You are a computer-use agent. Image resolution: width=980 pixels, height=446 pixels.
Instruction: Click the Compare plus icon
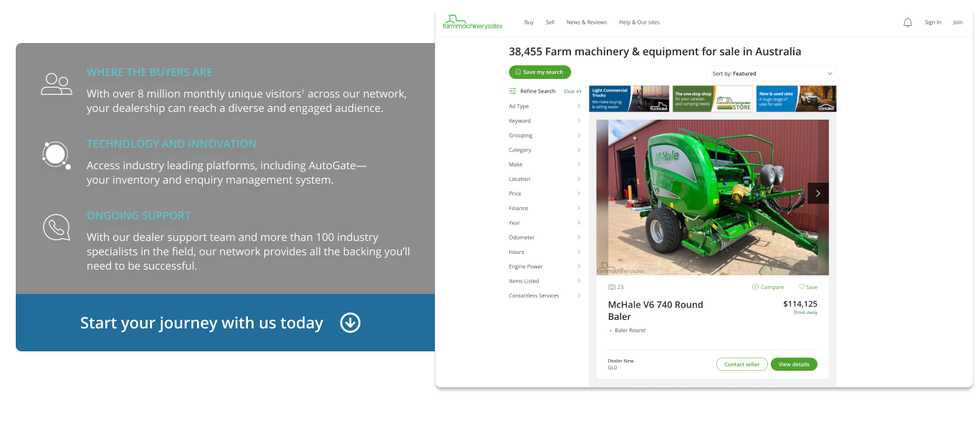755,287
